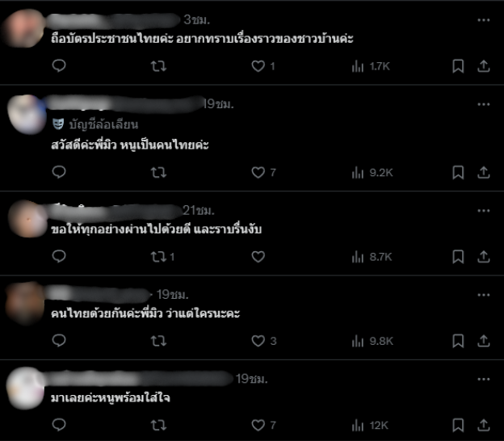The image size is (504, 441).
Task: Open more options on the 3ชม. tweet
Action: click(484, 20)
